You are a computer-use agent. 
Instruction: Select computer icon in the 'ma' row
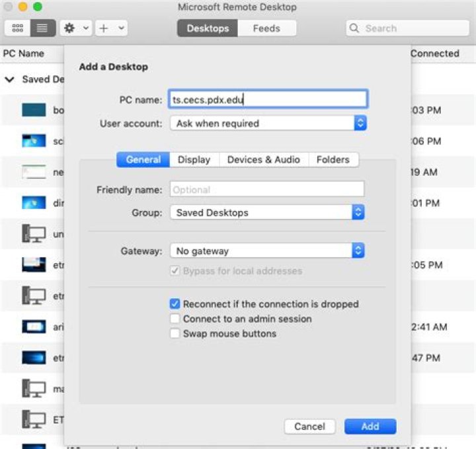tap(34, 389)
